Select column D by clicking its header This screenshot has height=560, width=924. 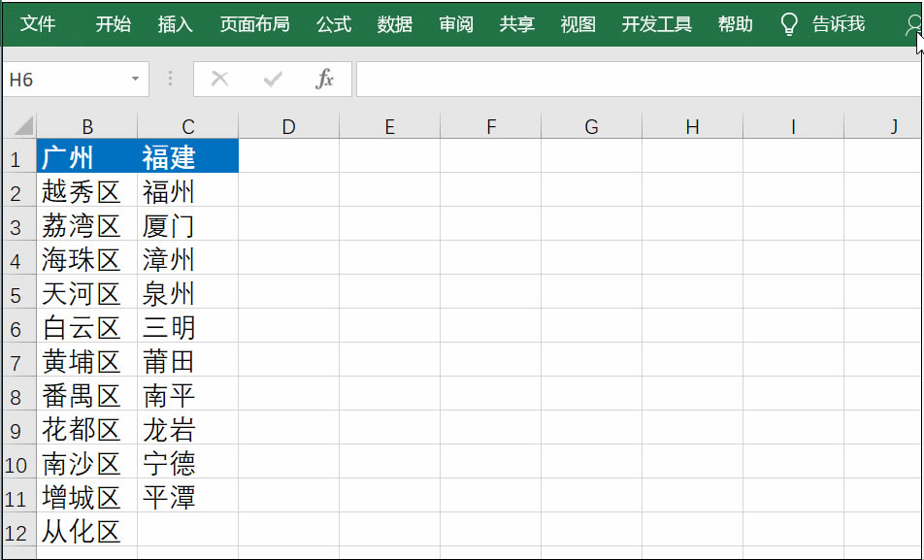tap(288, 127)
